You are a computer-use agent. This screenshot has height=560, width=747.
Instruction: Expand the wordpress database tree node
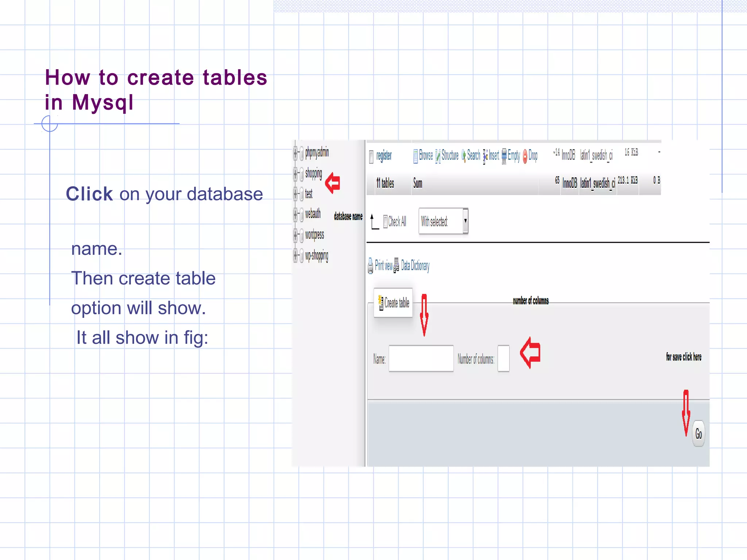point(295,235)
